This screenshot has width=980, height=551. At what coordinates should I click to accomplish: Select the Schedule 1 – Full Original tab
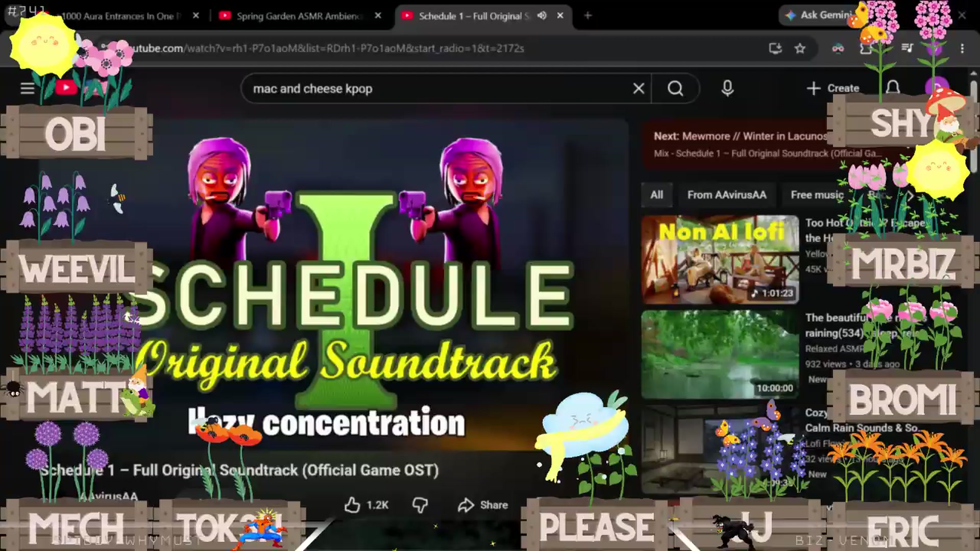point(482,16)
